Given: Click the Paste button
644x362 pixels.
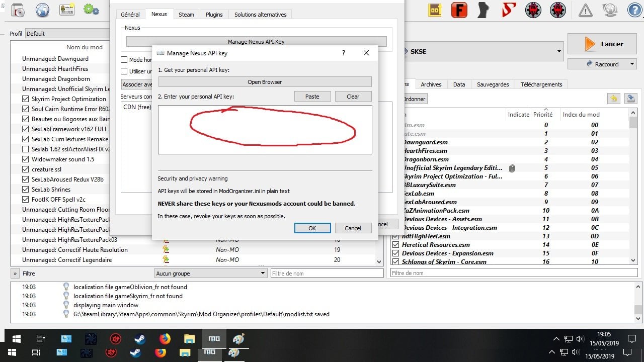Looking at the screenshot, I should [x=312, y=97].
